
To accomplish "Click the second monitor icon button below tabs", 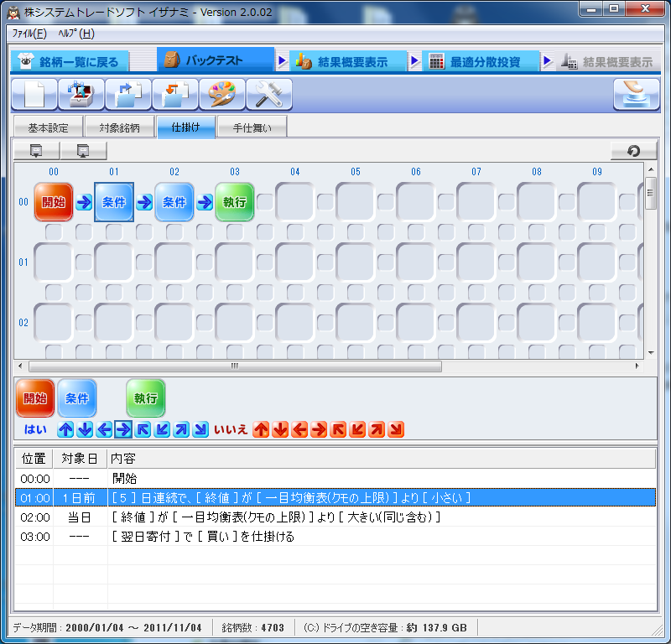I will [83, 151].
